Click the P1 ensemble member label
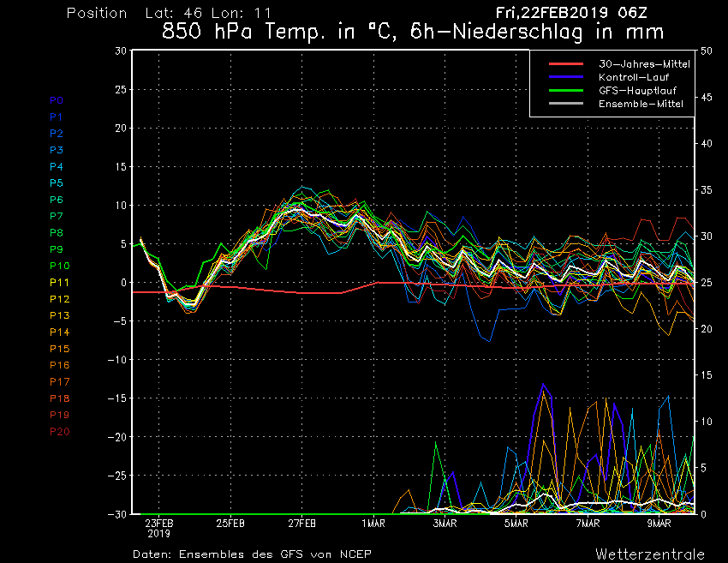Screen dimensions: 728x563 pos(57,117)
